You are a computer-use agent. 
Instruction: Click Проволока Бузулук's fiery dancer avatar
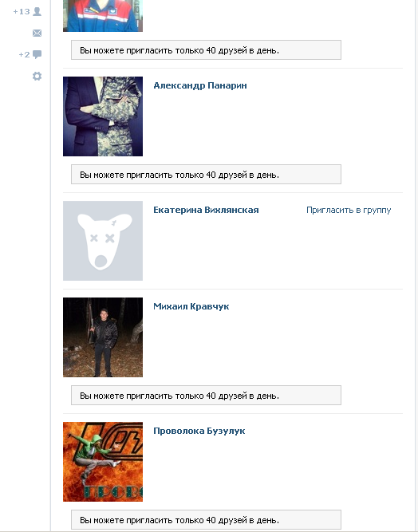click(103, 462)
